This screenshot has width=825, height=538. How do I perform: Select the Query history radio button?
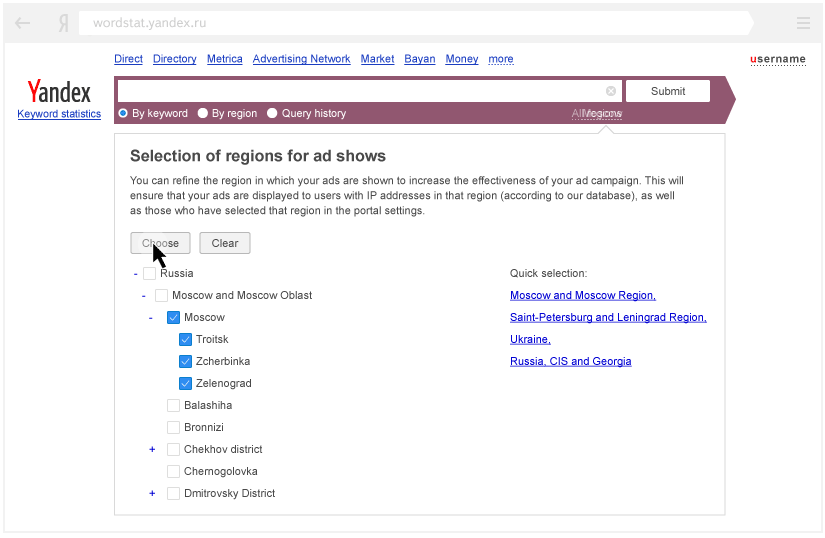tap(272, 113)
